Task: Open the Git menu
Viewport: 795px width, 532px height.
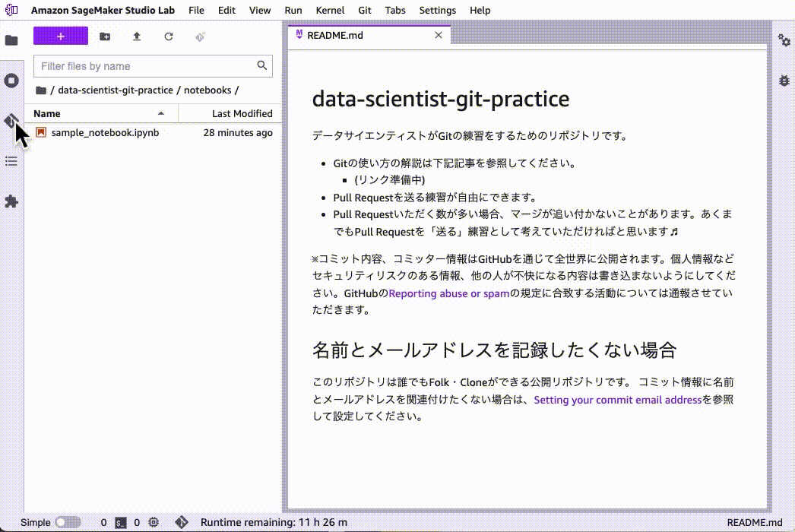Action: (365, 10)
